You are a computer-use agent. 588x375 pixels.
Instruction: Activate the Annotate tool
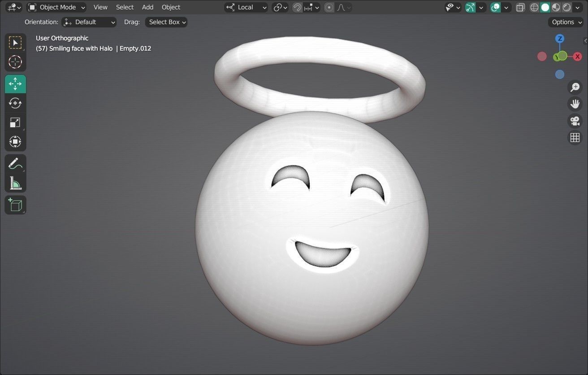(15, 163)
